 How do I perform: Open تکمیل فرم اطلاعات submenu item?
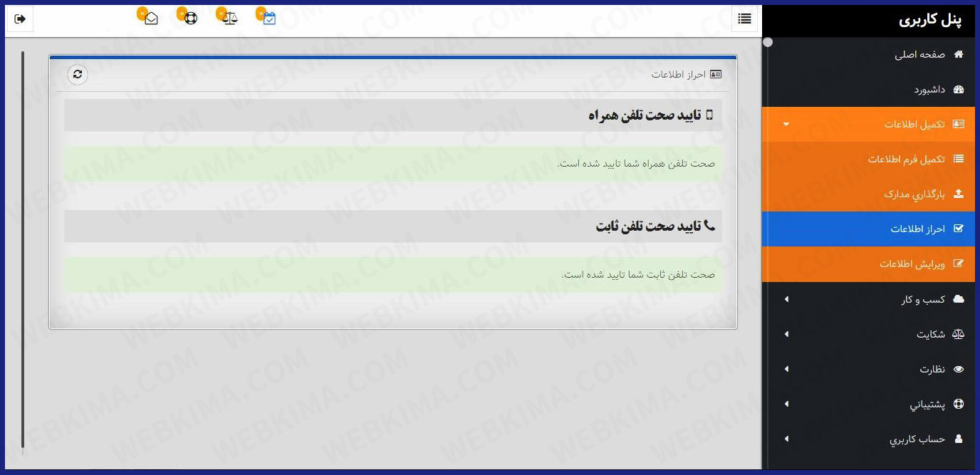(868, 159)
